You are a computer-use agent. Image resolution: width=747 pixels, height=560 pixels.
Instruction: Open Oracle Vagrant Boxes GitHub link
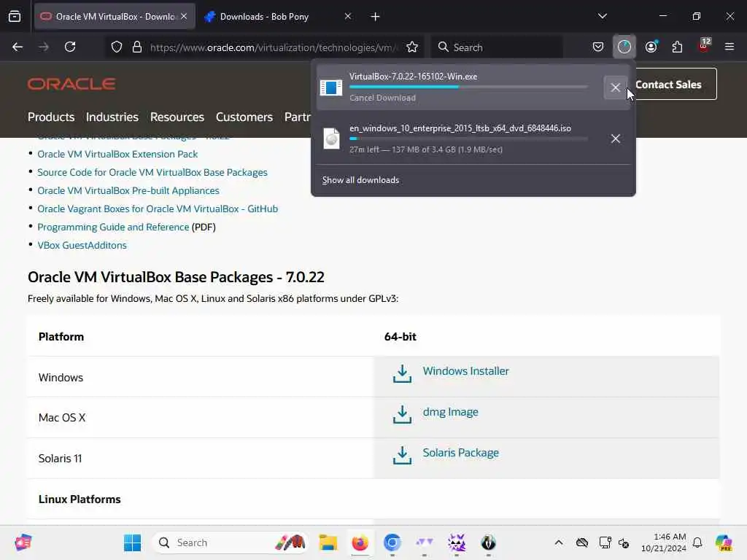[x=158, y=209]
